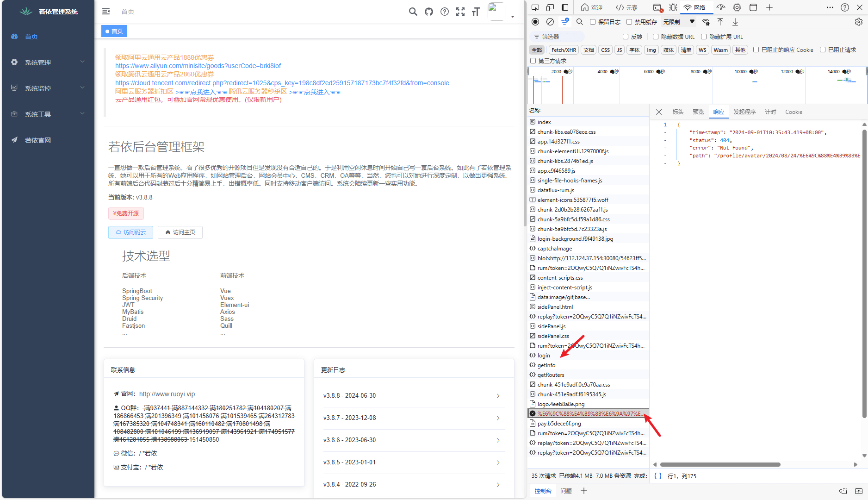Toggle network recording round button
The height and width of the screenshot is (500, 868).
535,22
